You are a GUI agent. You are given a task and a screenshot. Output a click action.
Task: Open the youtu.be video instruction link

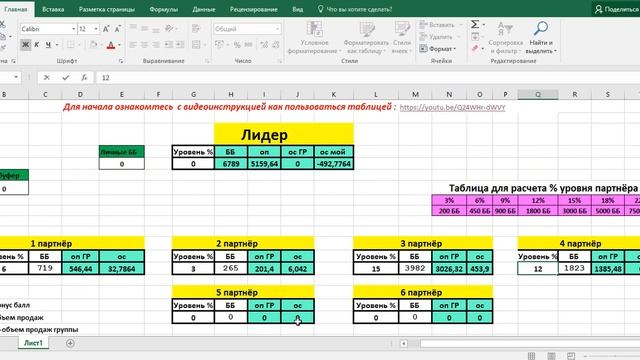click(x=452, y=107)
